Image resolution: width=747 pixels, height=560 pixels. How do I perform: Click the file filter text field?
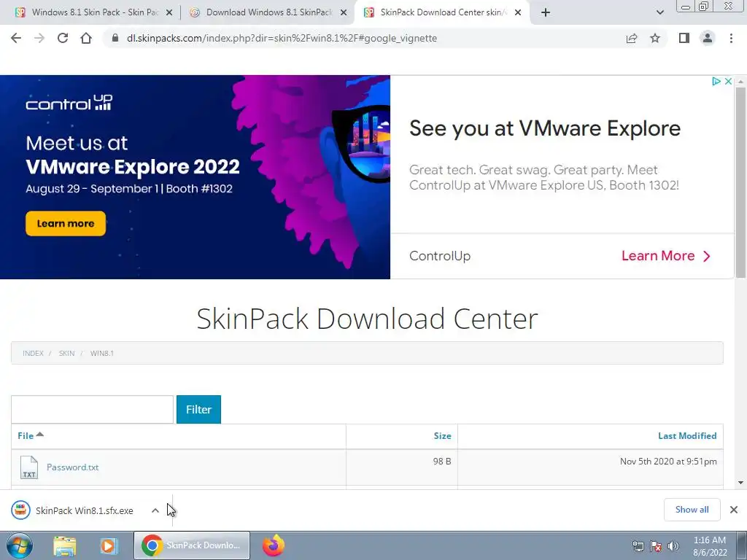pyautogui.click(x=93, y=409)
